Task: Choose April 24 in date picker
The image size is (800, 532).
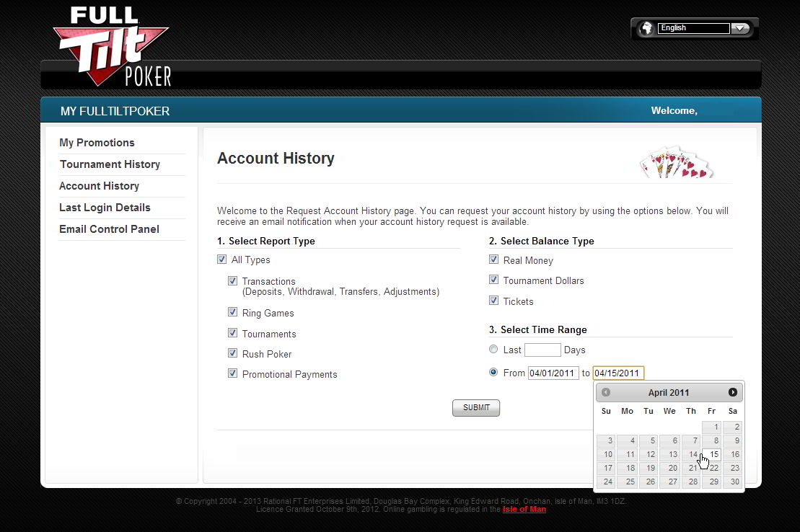Action: [x=606, y=482]
